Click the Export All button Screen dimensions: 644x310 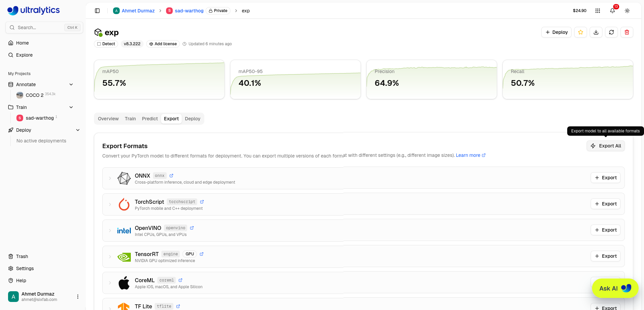tap(606, 146)
